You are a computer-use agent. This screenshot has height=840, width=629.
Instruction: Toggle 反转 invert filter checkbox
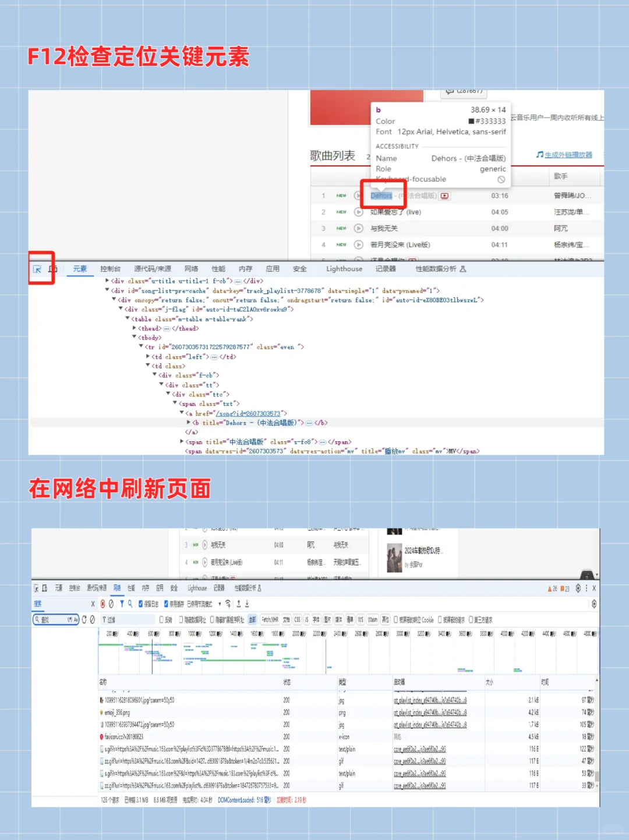(161, 619)
